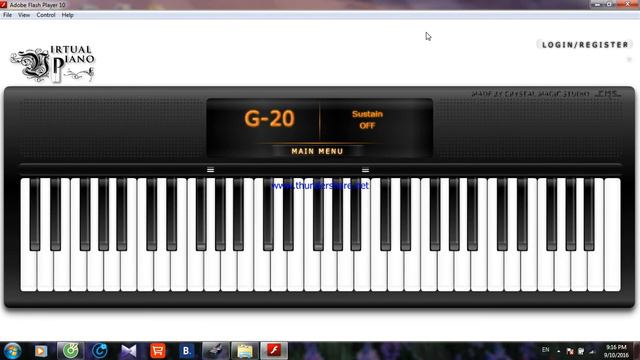This screenshot has height=360, width=640.
Task: Click the Virtual Piano logo
Action: coord(52,64)
